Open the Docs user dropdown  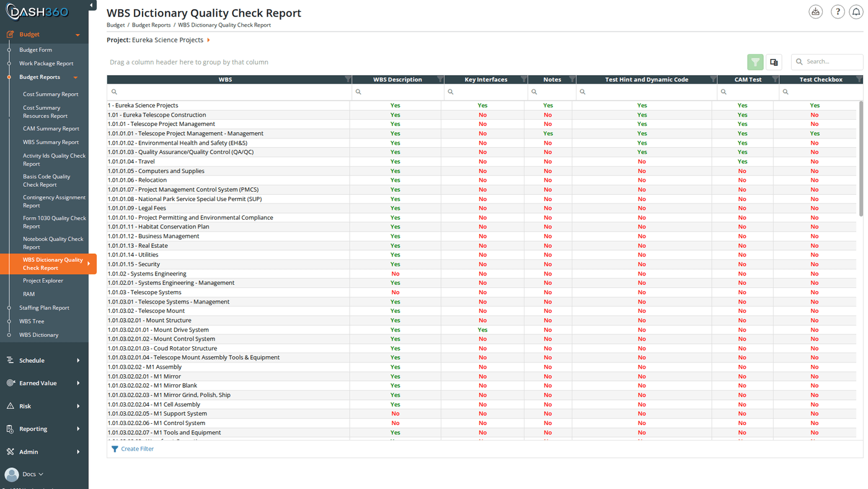pyautogui.click(x=33, y=474)
